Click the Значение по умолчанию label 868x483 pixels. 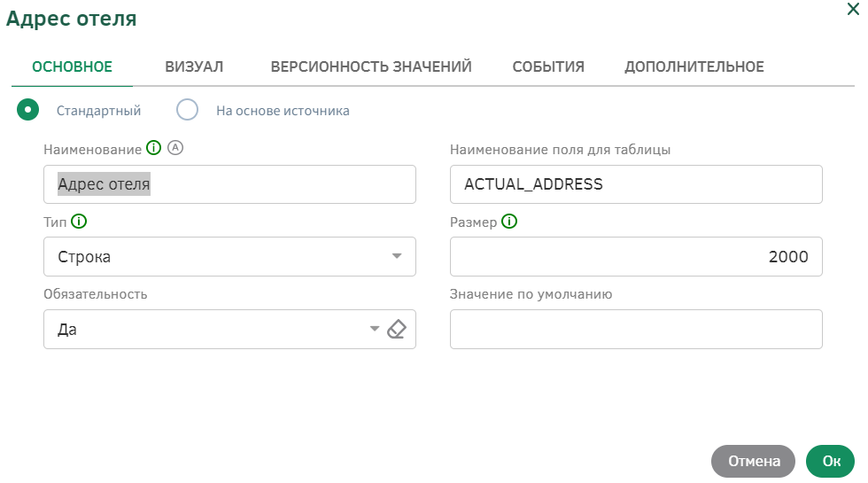[x=531, y=294]
